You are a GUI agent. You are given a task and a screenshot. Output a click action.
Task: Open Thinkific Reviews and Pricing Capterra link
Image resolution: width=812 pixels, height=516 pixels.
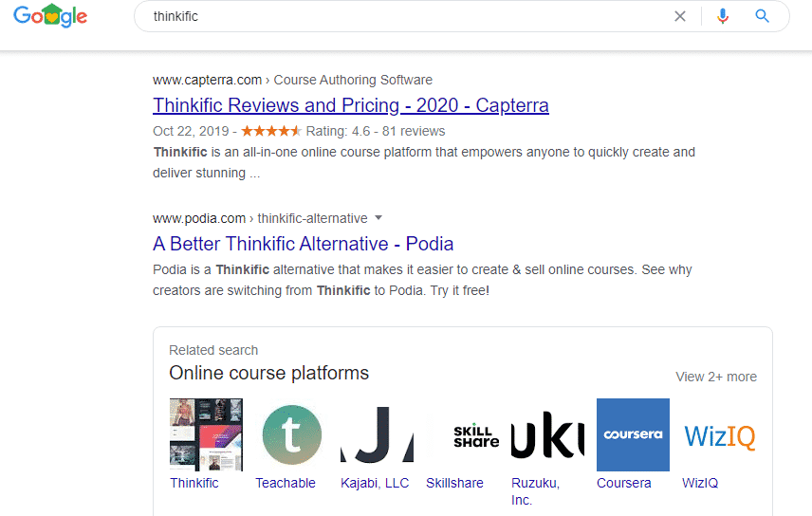[x=351, y=105]
